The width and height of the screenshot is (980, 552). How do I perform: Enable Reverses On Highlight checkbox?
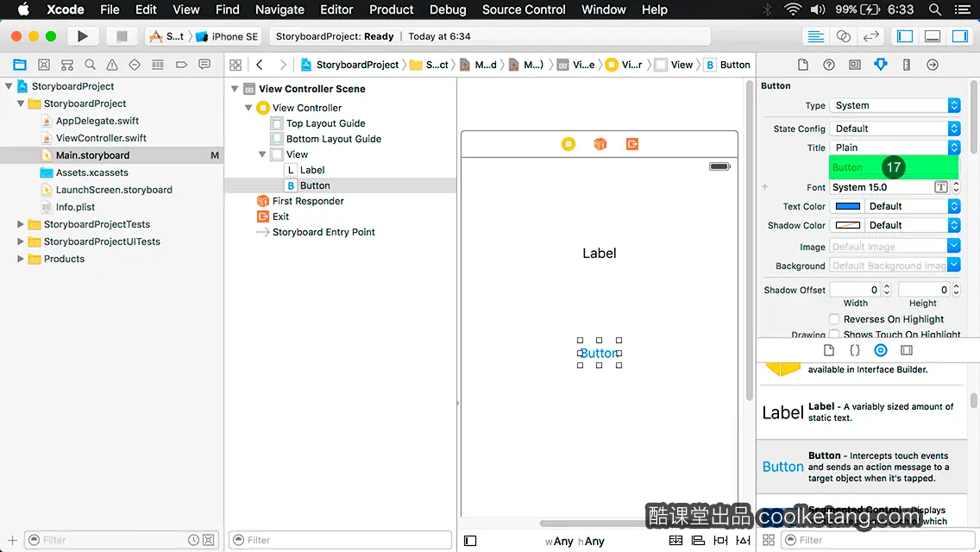pyautogui.click(x=833, y=319)
